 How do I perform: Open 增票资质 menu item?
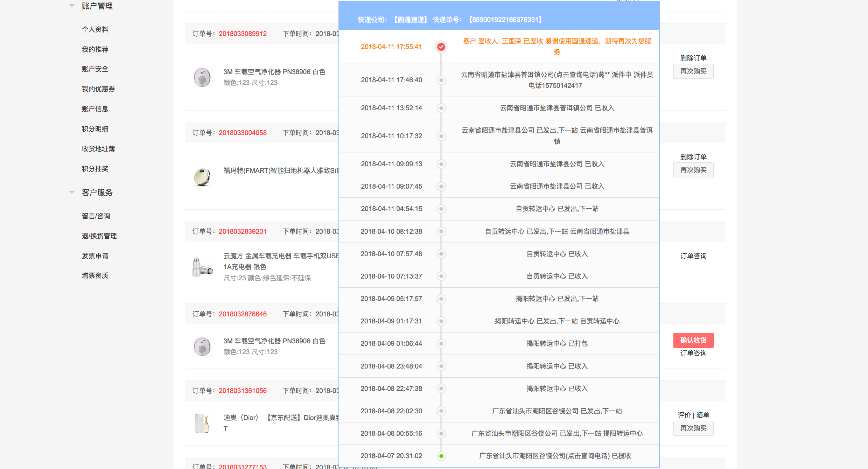(x=95, y=275)
